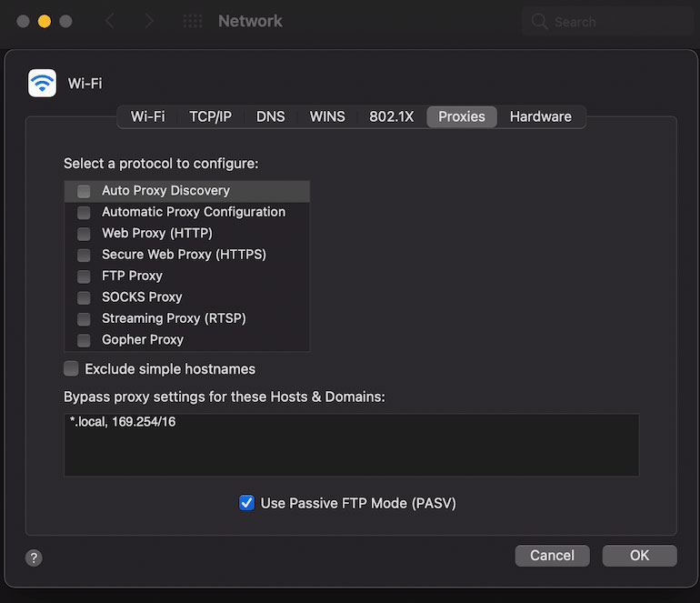
Task: Click the Wi-Fi network icon
Action: (42, 83)
